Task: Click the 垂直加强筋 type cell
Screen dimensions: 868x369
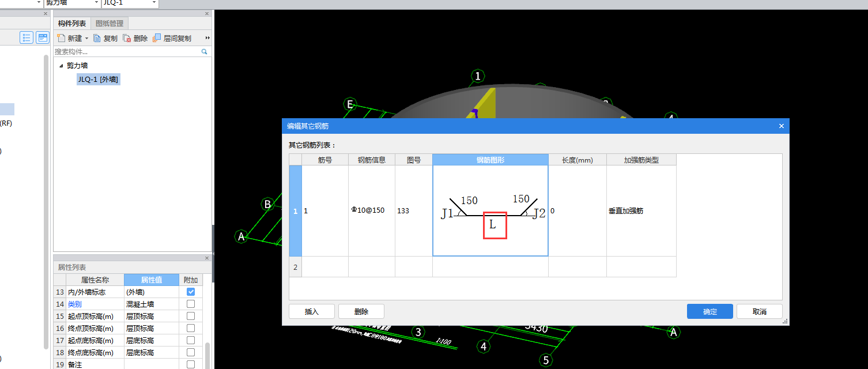Action: [x=641, y=210]
